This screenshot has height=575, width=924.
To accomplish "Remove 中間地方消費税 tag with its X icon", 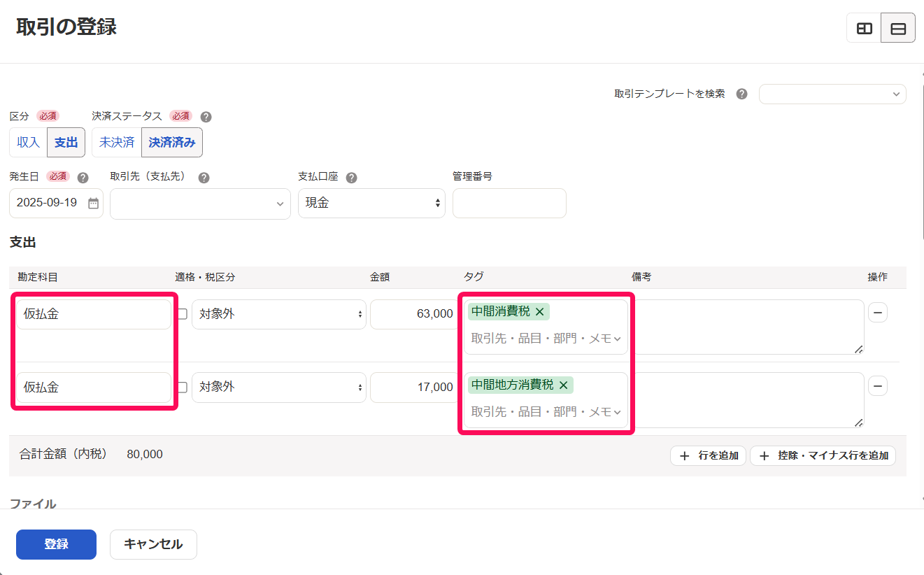I will [x=563, y=385].
